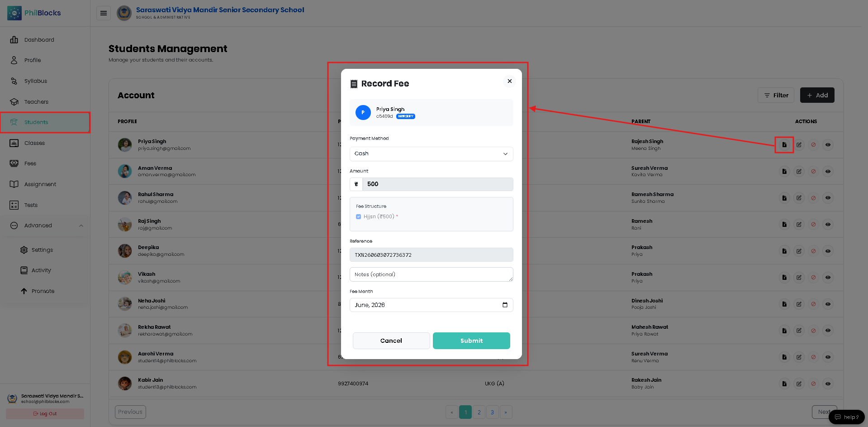Image resolution: width=868 pixels, height=427 pixels.
Task: Open the Payment Method dropdown showing Cash
Action: coord(431,154)
